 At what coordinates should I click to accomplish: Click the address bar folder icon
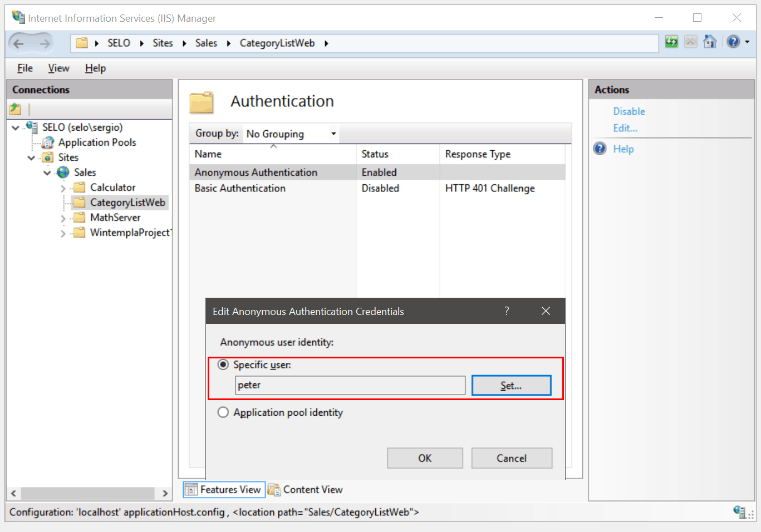[x=82, y=43]
